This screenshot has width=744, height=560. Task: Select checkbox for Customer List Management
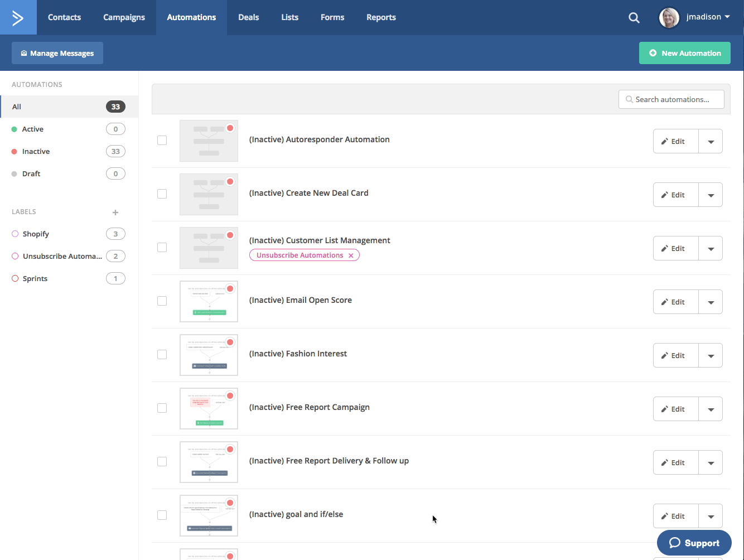[162, 248]
